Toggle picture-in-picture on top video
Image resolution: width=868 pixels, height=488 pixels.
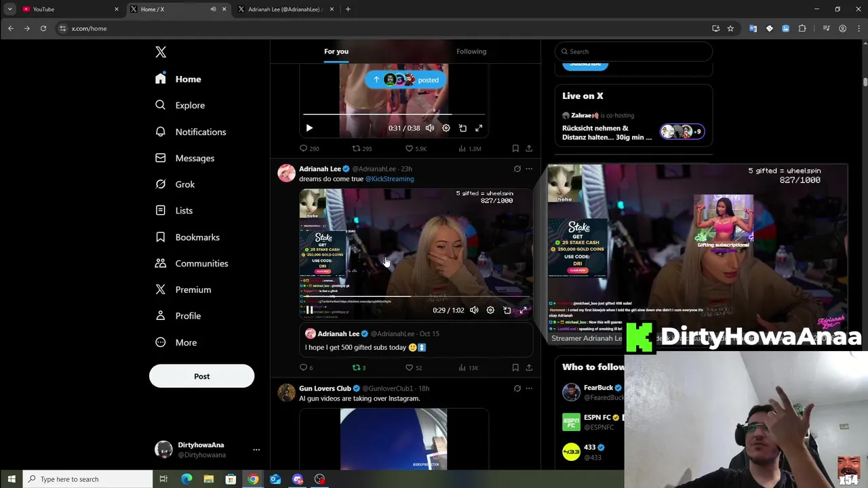coord(462,128)
